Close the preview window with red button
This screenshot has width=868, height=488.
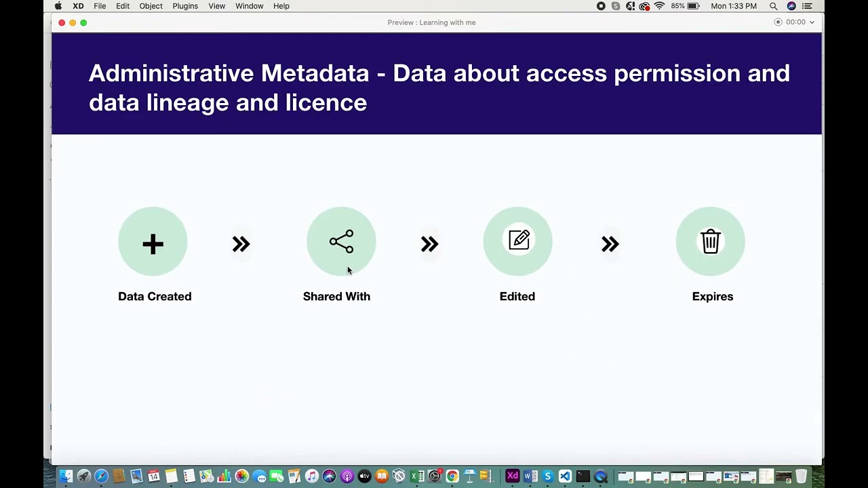click(x=62, y=22)
